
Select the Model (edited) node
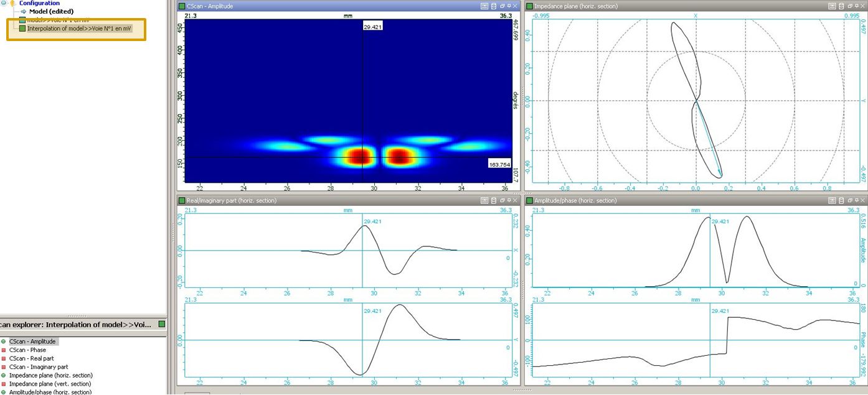[51, 11]
